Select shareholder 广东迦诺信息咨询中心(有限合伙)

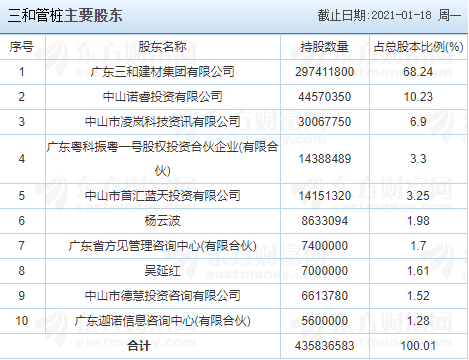[x=163, y=321]
